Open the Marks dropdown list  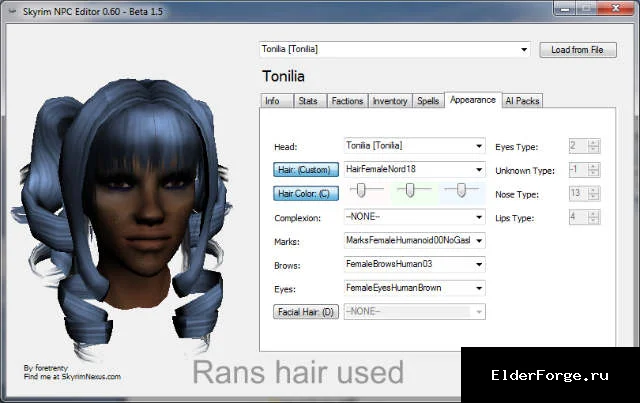[x=479, y=241]
